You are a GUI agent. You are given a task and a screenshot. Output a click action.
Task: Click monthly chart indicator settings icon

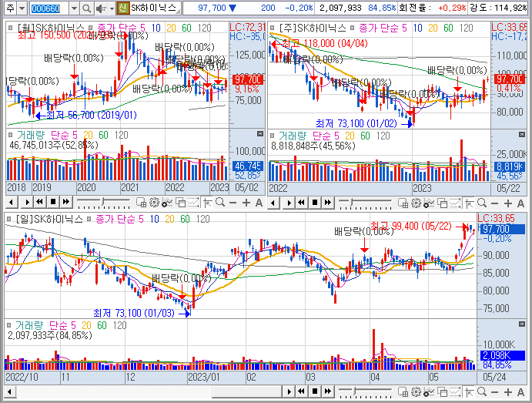[167, 203]
